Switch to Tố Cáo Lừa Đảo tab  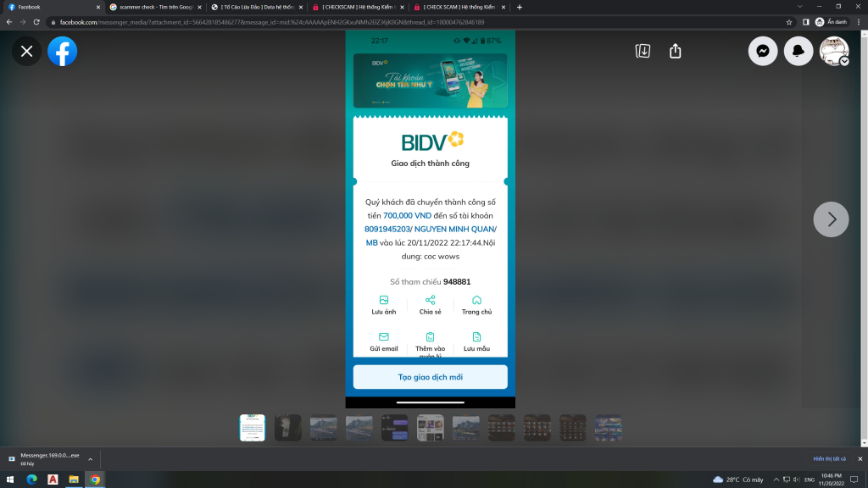click(256, 7)
